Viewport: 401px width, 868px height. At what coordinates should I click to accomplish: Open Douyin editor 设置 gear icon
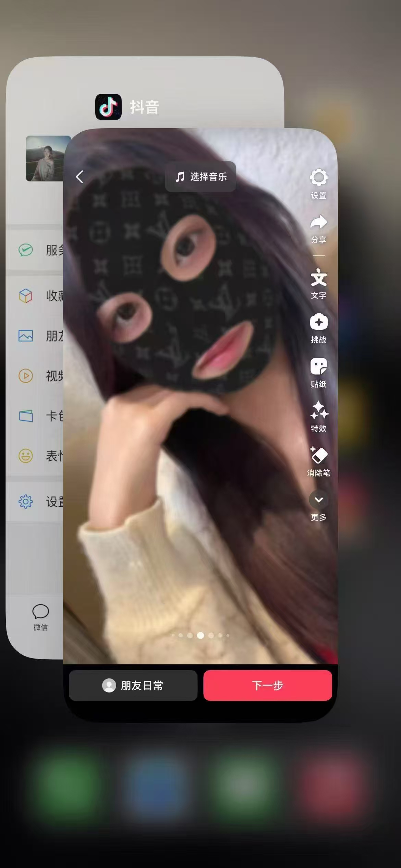pos(319,178)
